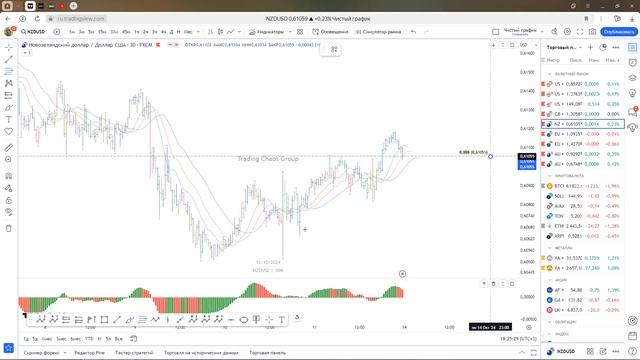The image size is (640, 360).
Task: Toggle stay in drawing mode
Action: click(x=9, y=188)
